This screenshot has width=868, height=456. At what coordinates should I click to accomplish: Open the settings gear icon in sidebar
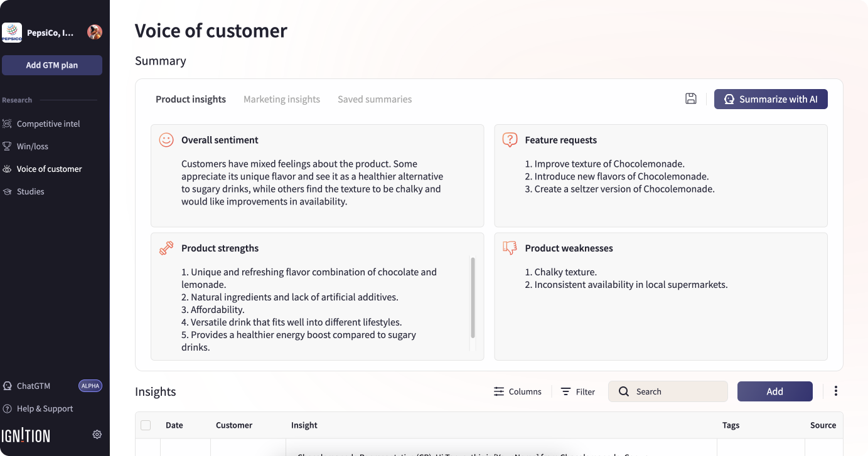click(x=97, y=434)
